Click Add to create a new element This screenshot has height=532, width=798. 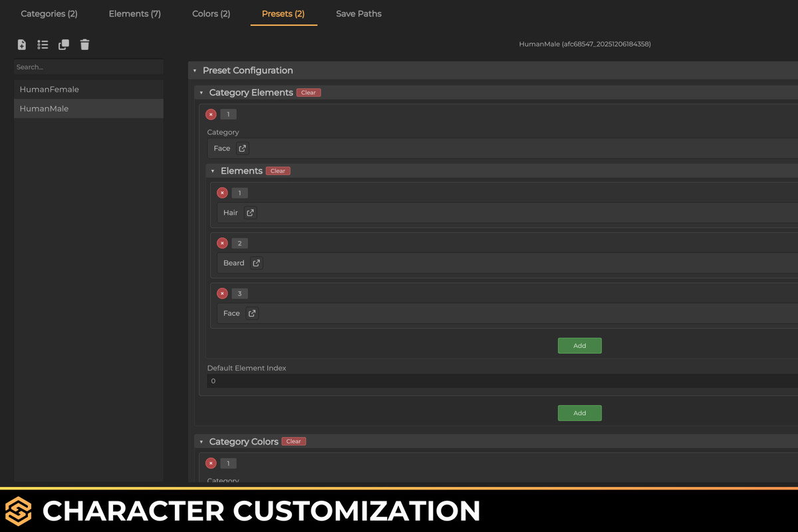coord(579,345)
